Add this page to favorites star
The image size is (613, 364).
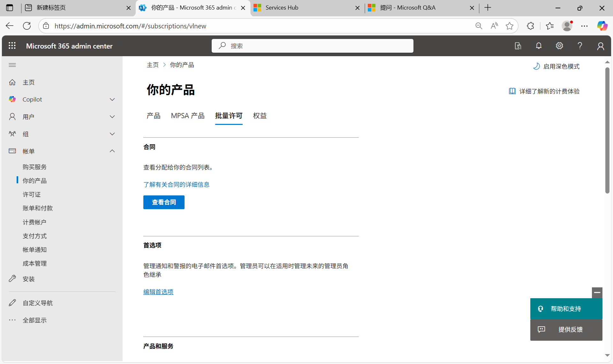[510, 26]
